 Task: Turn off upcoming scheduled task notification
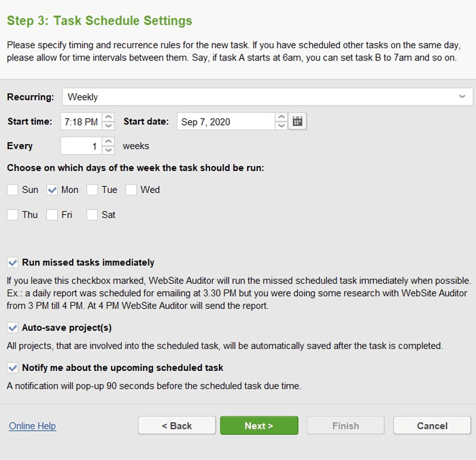point(12,368)
